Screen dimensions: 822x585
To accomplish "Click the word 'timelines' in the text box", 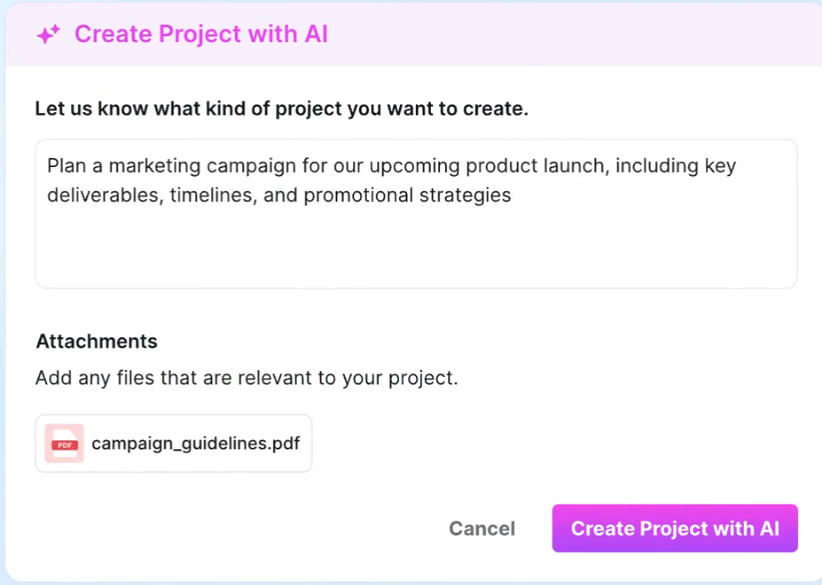I will coord(211,195).
